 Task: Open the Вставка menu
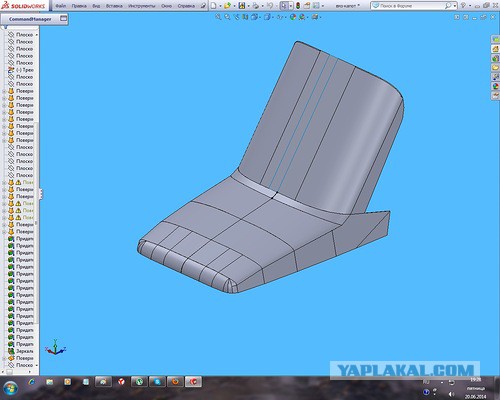coord(114,6)
